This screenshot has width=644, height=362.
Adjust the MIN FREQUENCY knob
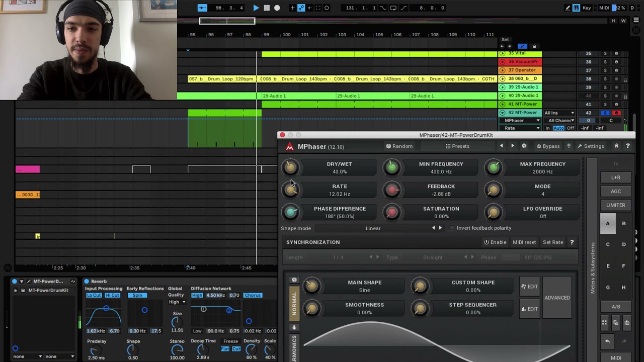[x=392, y=167]
